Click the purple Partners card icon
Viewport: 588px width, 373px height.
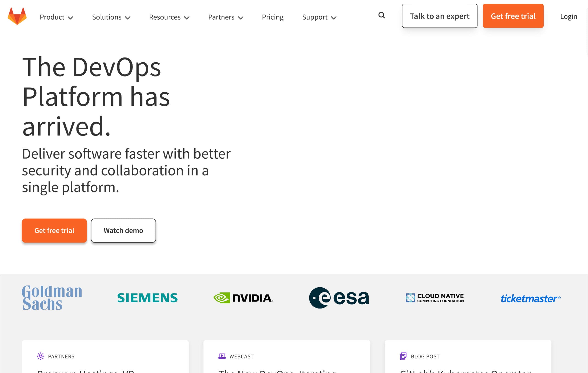40,356
